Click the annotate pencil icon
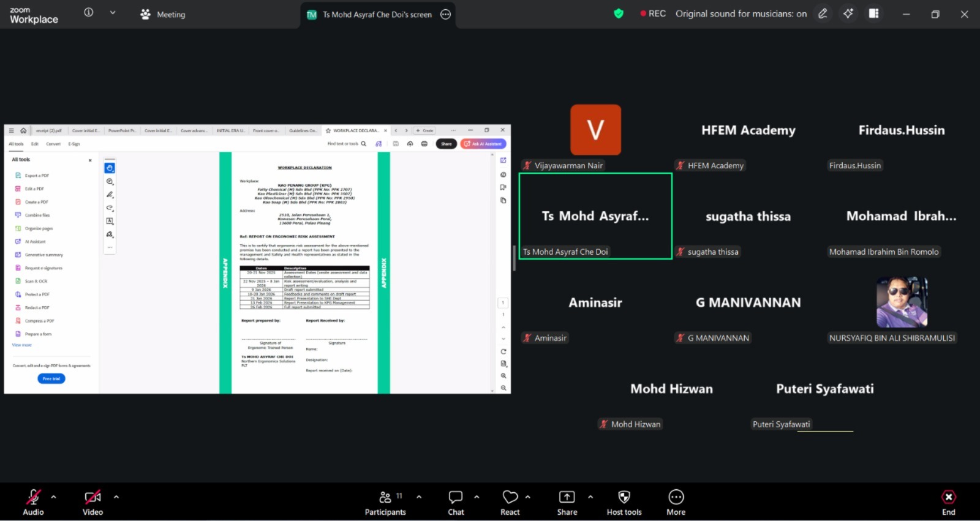This screenshot has height=521, width=980. point(823,13)
